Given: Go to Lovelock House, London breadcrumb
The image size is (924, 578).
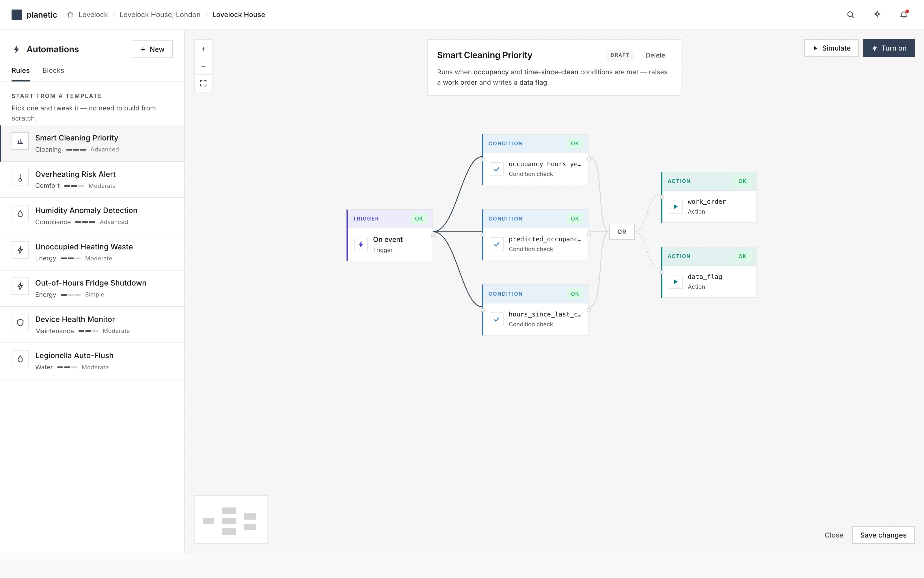Looking at the screenshot, I should [x=160, y=14].
